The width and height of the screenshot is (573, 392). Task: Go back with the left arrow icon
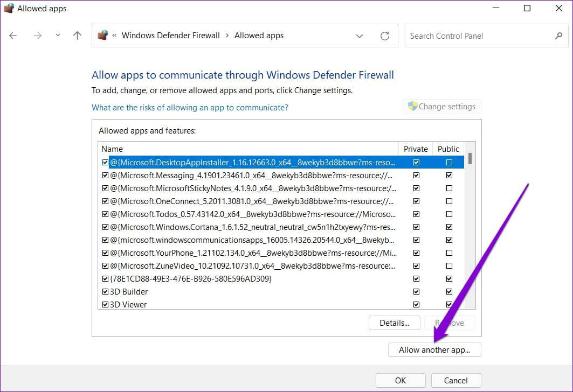point(13,36)
